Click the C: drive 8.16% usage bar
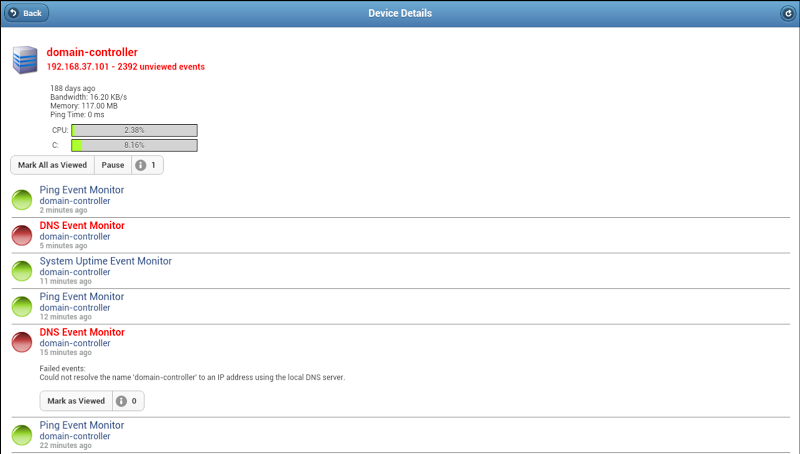Image resolution: width=800 pixels, height=454 pixels. tap(134, 145)
